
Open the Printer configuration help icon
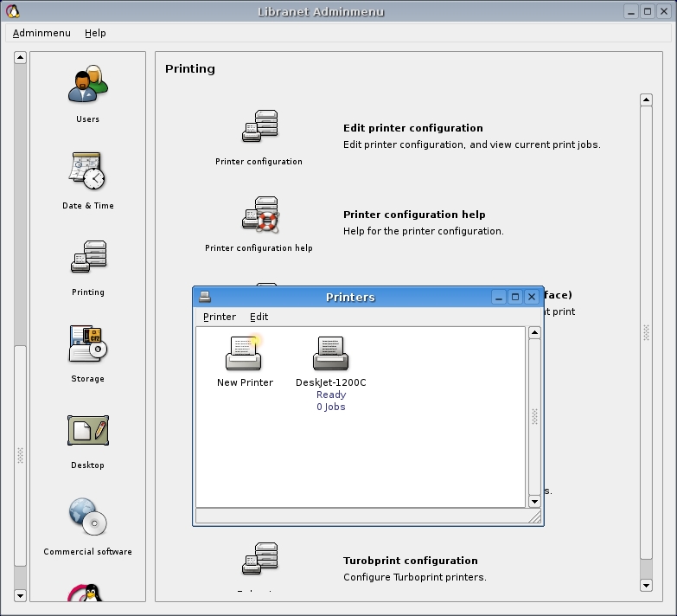(x=259, y=214)
